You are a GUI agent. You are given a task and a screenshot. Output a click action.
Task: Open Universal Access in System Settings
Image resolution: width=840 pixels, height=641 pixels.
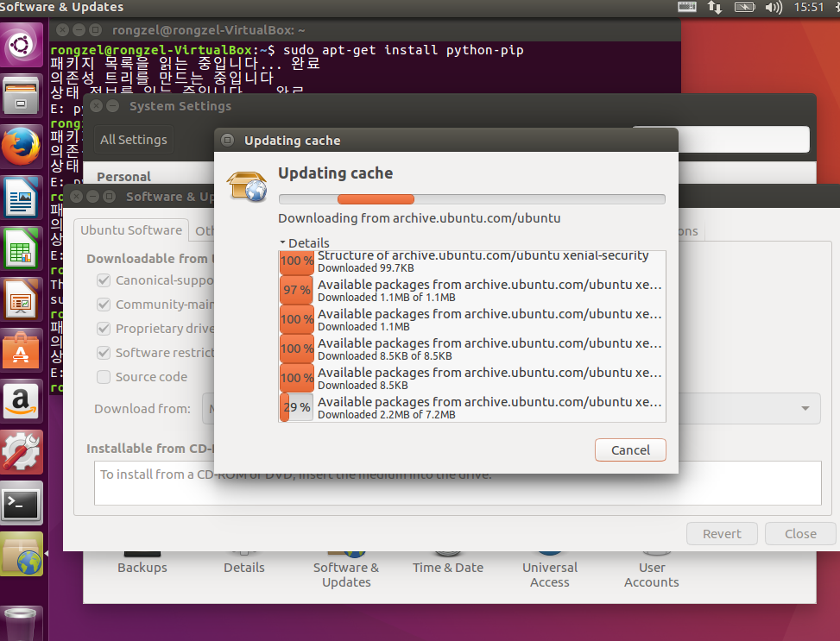(550, 572)
